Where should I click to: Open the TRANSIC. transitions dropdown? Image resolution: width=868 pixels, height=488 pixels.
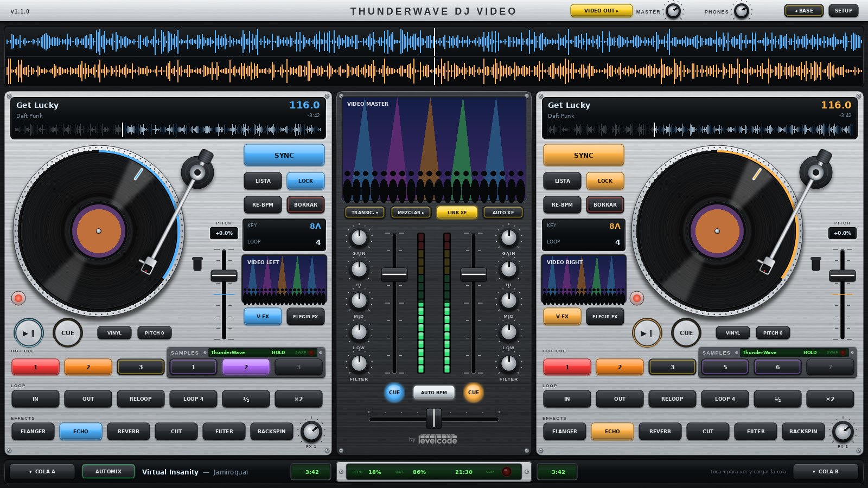pos(365,213)
